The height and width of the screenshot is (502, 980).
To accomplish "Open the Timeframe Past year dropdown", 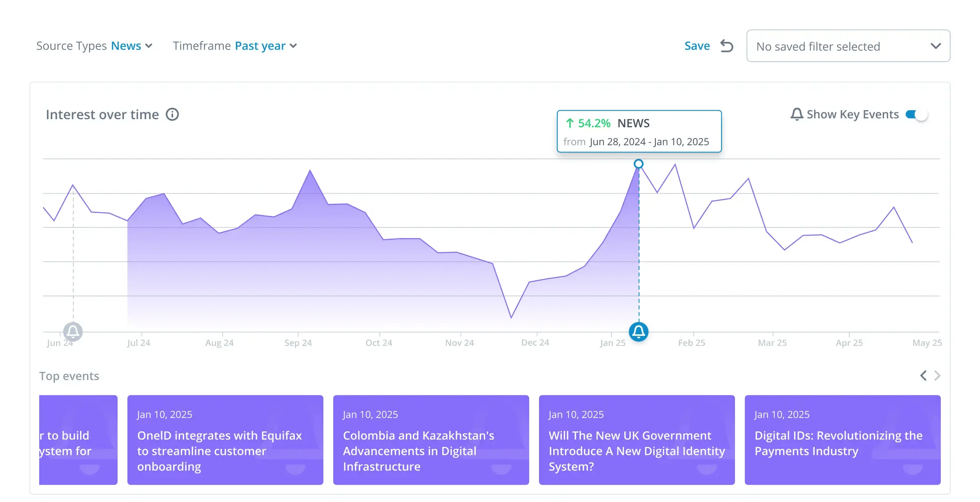I will pyautogui.click(x=235, y=46).
